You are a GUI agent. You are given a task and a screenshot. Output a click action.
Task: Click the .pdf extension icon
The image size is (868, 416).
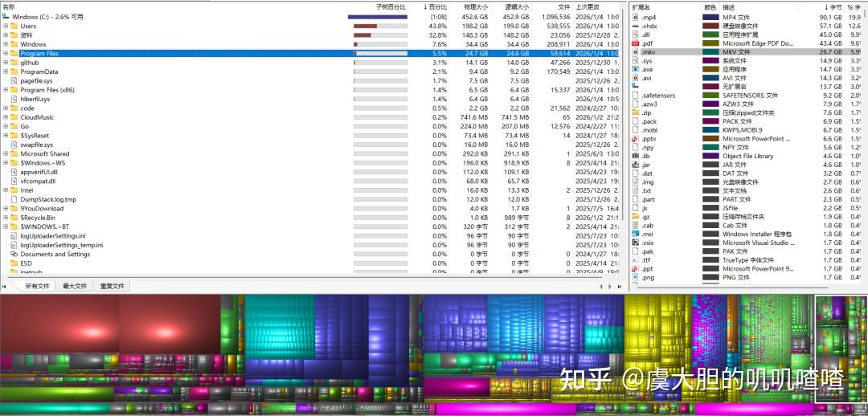[x=636, y=43]
